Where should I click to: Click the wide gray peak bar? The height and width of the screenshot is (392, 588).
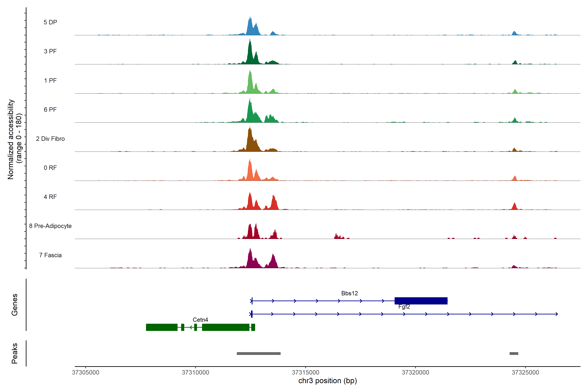pyautogui.click(x=259, y=353)
